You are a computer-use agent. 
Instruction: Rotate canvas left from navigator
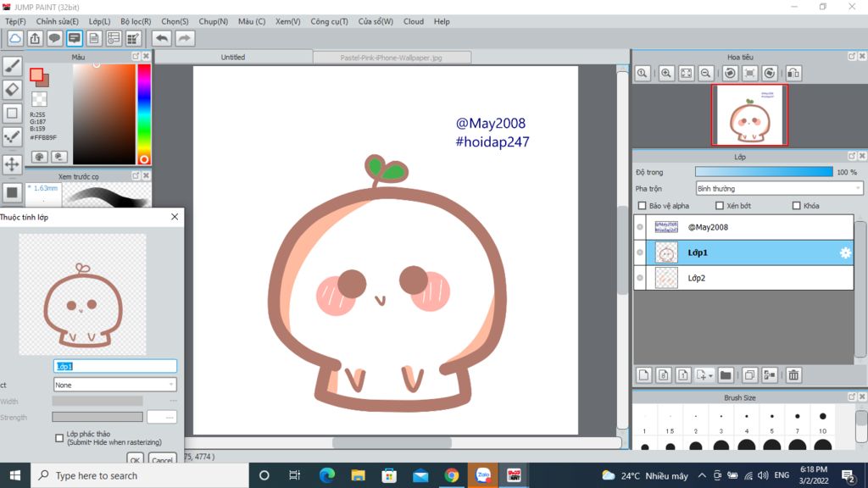730,73
